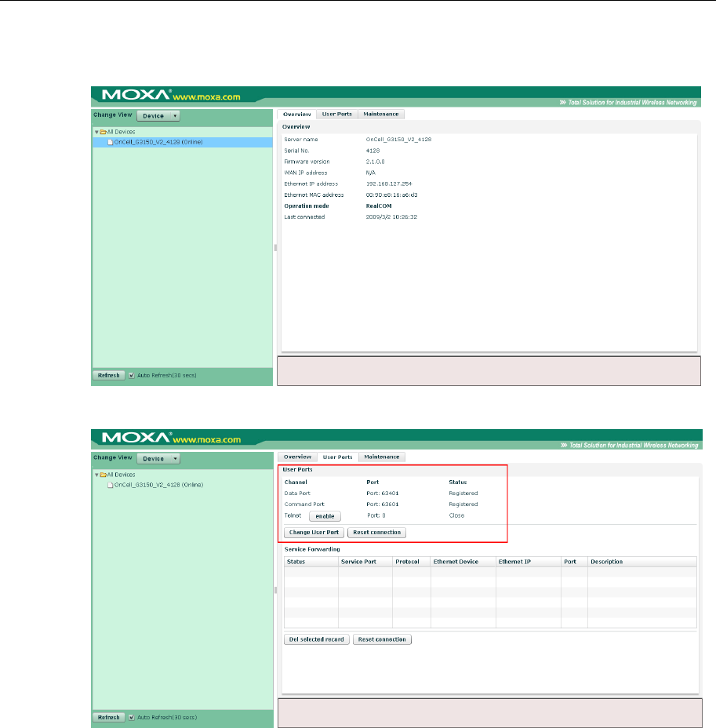Viewport: 716px width, 728px height.
Task: Click the Command Port Registered status text
Action: (x=463, y=504)
